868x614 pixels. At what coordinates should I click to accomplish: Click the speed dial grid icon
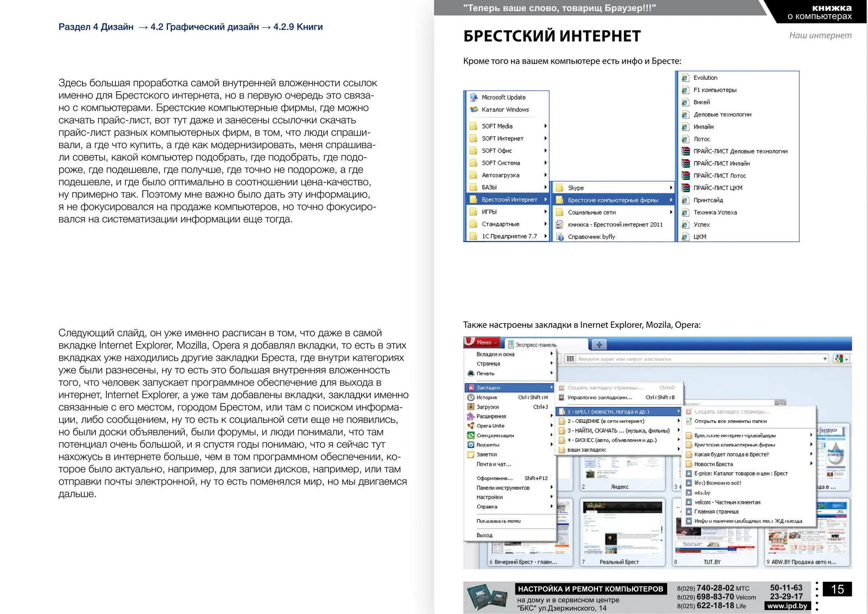click(x=570, y=359)
